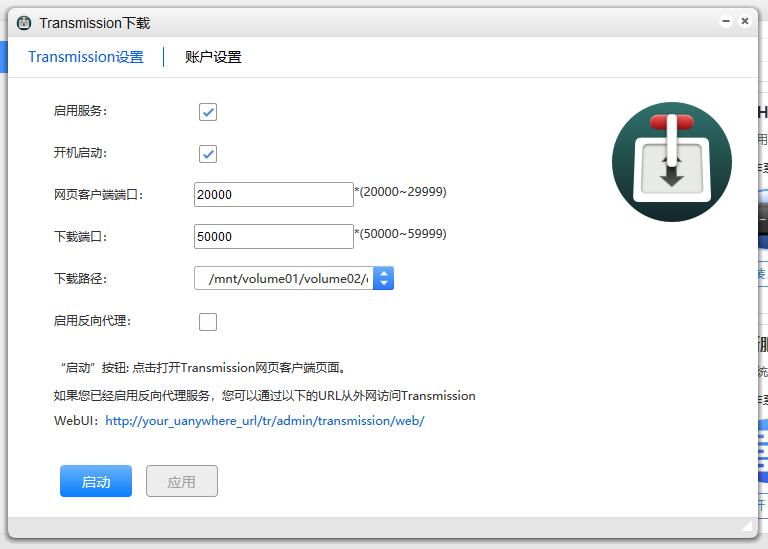Minimize the Transmission下载 window
The image size is (768, 549).
726,21
